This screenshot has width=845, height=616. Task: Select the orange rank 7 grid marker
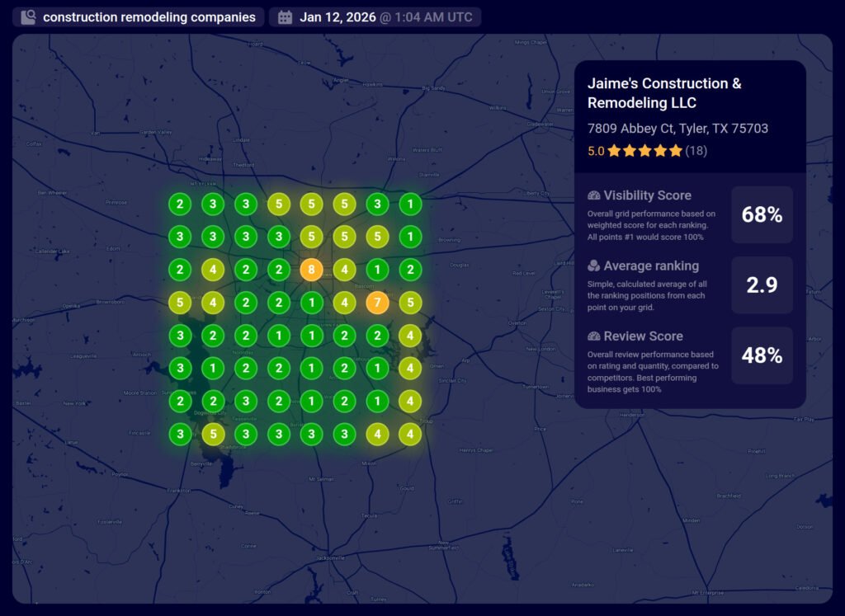[377, 303]
